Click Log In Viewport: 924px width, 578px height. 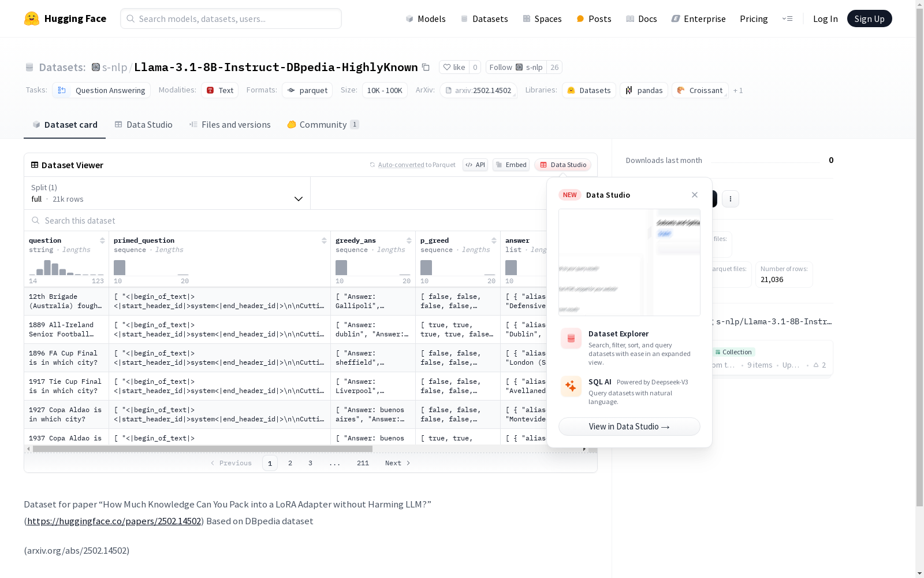click(825, 18)
